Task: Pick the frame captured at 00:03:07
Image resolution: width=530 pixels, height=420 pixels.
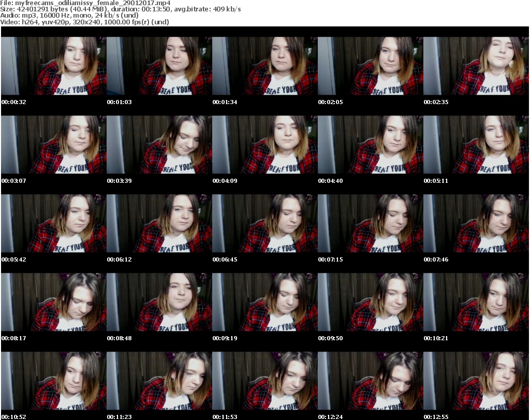Action: [54, 144]
